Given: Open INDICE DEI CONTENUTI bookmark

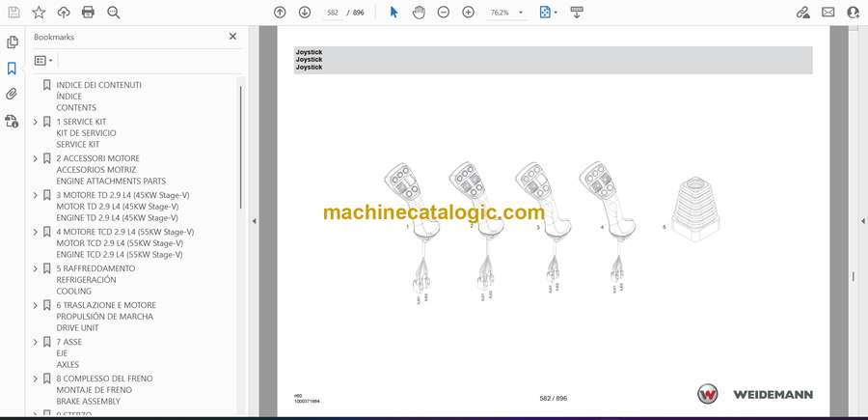Looking at the screenshot, I should [x=98, y=85].
